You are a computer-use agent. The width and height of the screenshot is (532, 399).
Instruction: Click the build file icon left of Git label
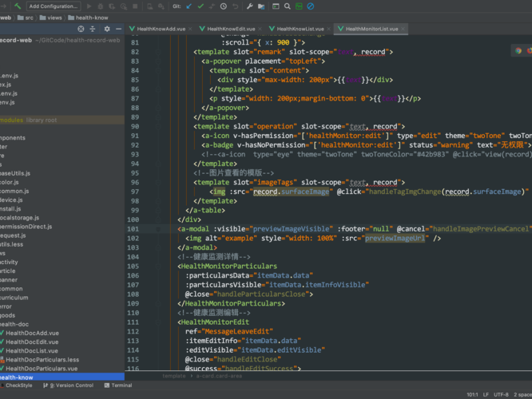(149, 6)
